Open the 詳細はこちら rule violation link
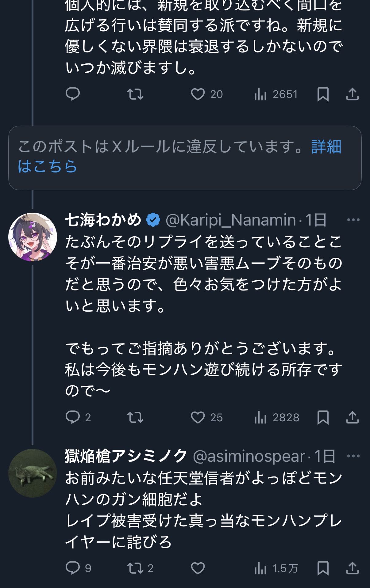Screen dimensions: 370x588 point(326,147)
